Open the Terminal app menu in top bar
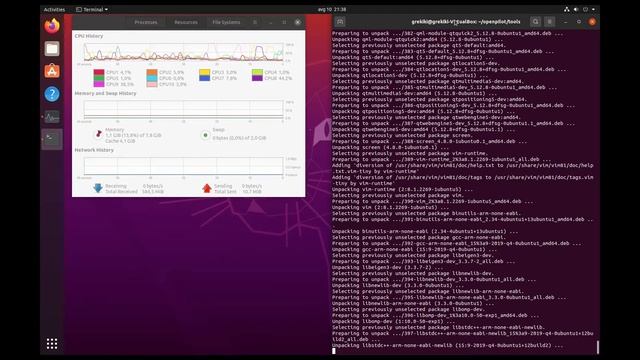This screenshot has height=360, width=640. pyautogui.click(x=92, y=9)
